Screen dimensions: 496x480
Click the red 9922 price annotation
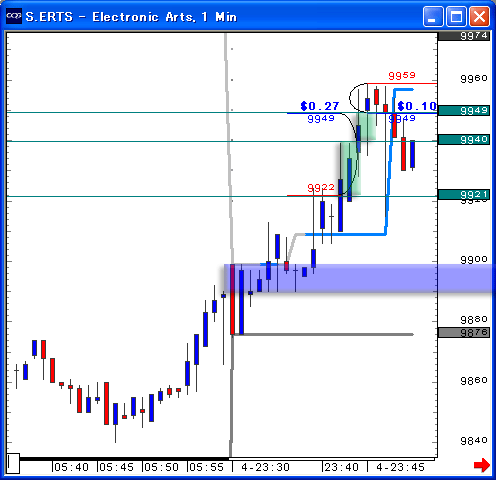[x=321, y=188]
